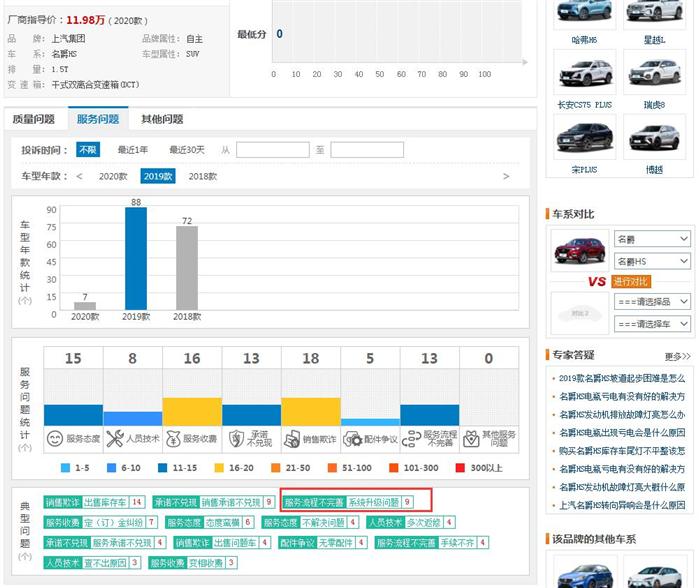Click the 2019款 bar showing 88
This screenshot has height=588, width=700.
click(x=136, y=259)
